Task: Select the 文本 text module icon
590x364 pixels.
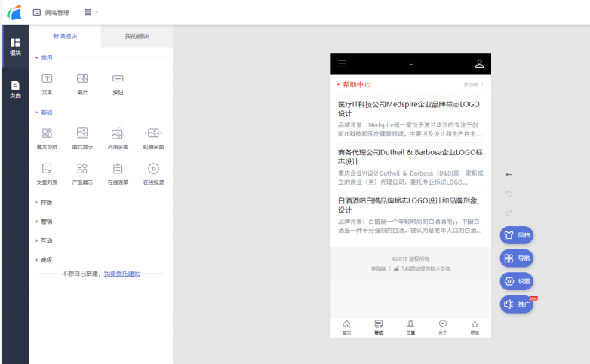Action: (x=47, y=78)
